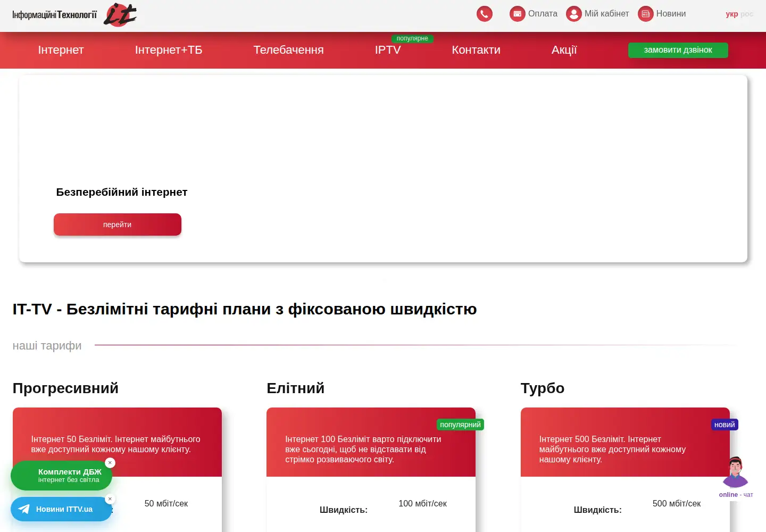Open the Мій кабінет link

(607, 14)
